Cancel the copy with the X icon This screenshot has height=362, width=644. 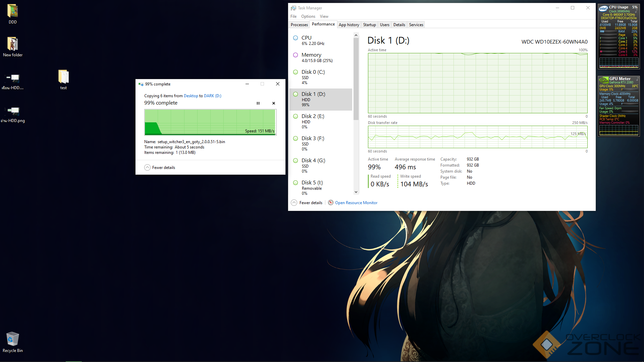[274, 103]
